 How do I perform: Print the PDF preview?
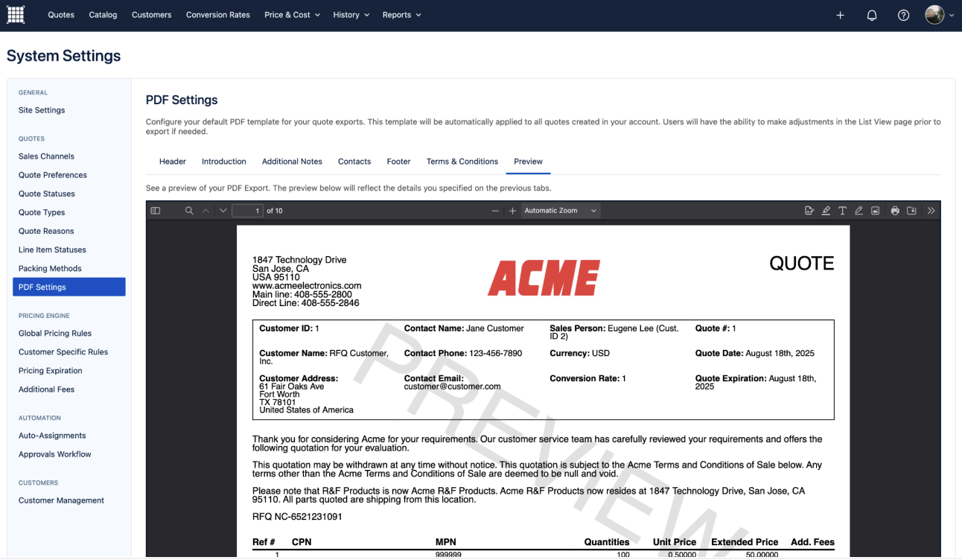[x=895, y=211]
